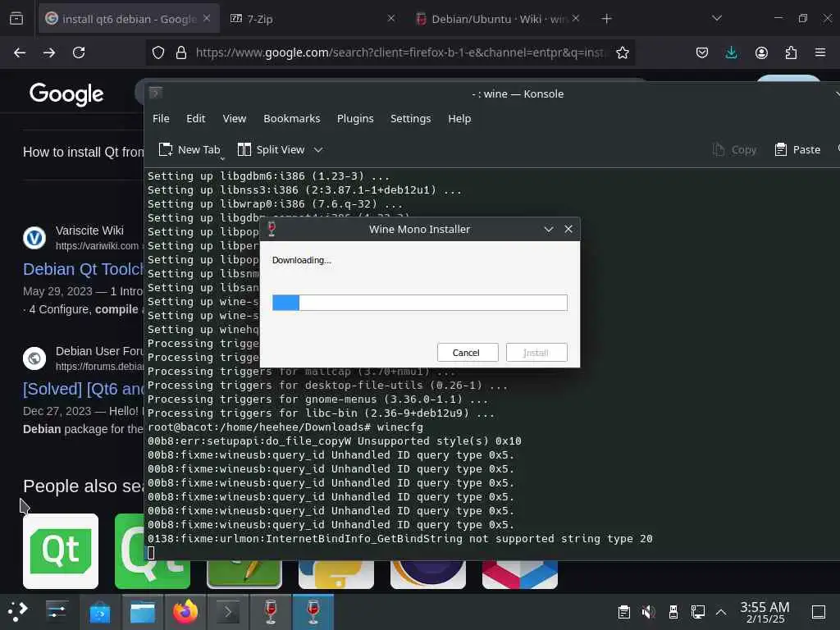Expand the Split View dropdown chevron

pos(318,150)
